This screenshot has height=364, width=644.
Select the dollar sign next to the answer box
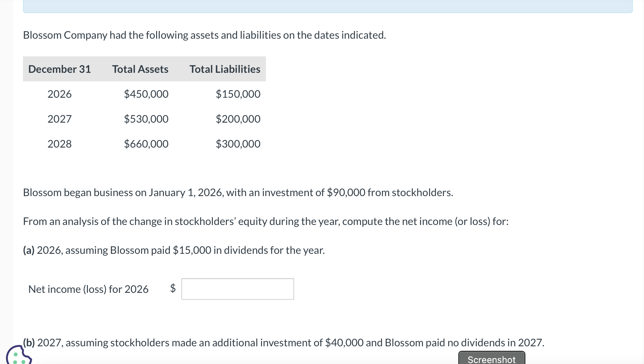click(x=173, y=289)
